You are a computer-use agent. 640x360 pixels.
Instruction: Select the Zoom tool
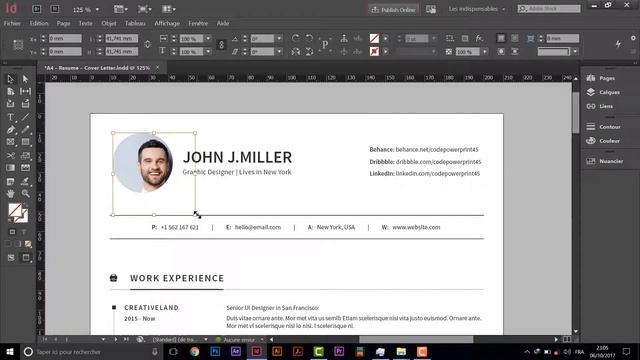[25, 193]
